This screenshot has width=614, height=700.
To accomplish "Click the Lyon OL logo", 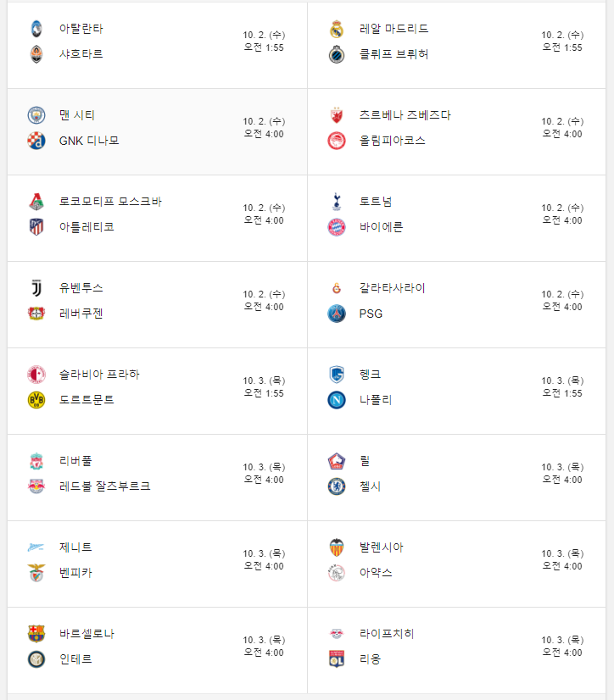I will pyautogui.click(x=337, y=659).
